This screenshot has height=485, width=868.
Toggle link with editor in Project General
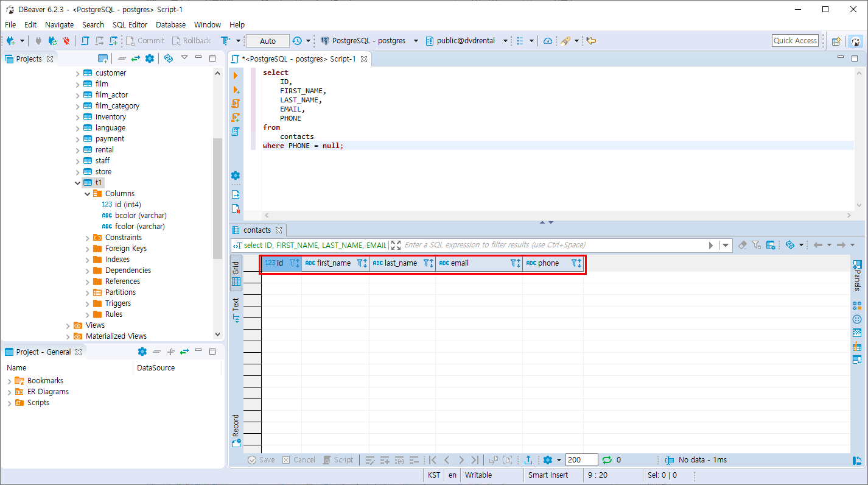point(184,352)
